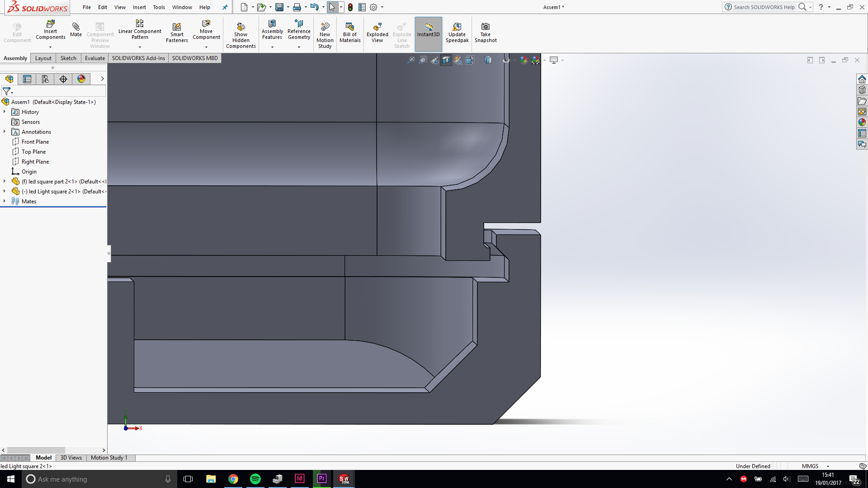Click Update Speedpak
The width and height of the screenshot is (868, 488).
457,33
